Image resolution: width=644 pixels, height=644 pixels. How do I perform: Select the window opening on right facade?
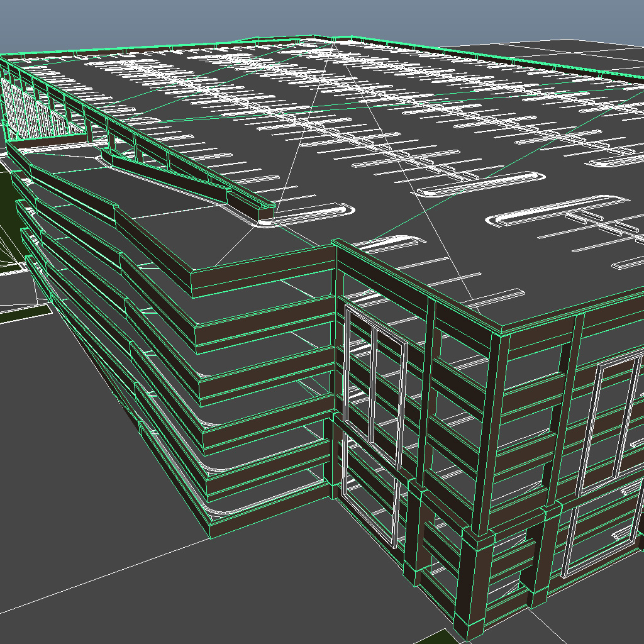604,409
